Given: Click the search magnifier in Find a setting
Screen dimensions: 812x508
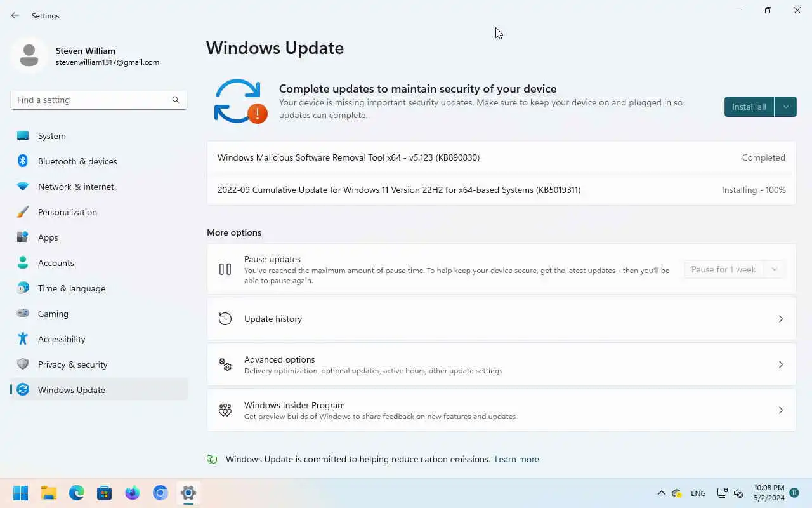Looking at the screenshot, I should click(x=176, y=100).
